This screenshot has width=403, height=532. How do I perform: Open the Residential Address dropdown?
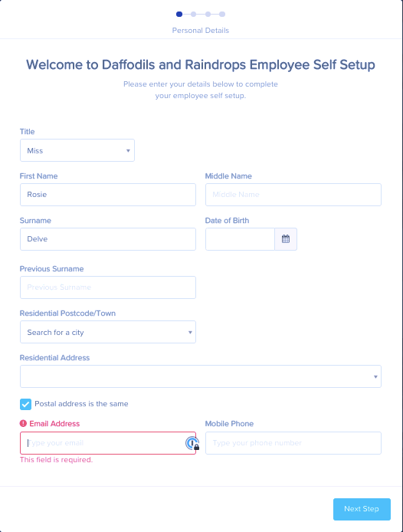pyautogui.click(x=201, y=376)
